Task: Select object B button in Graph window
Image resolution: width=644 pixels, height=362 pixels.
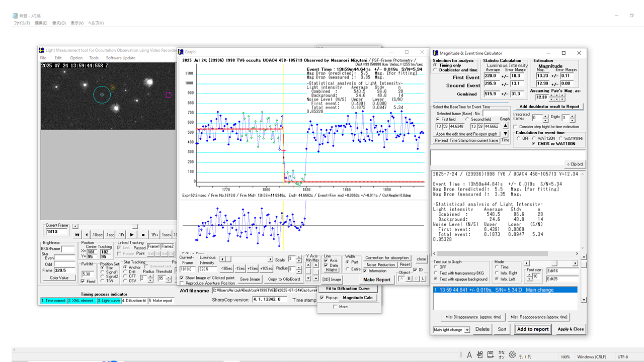Action: coord(409,279)
